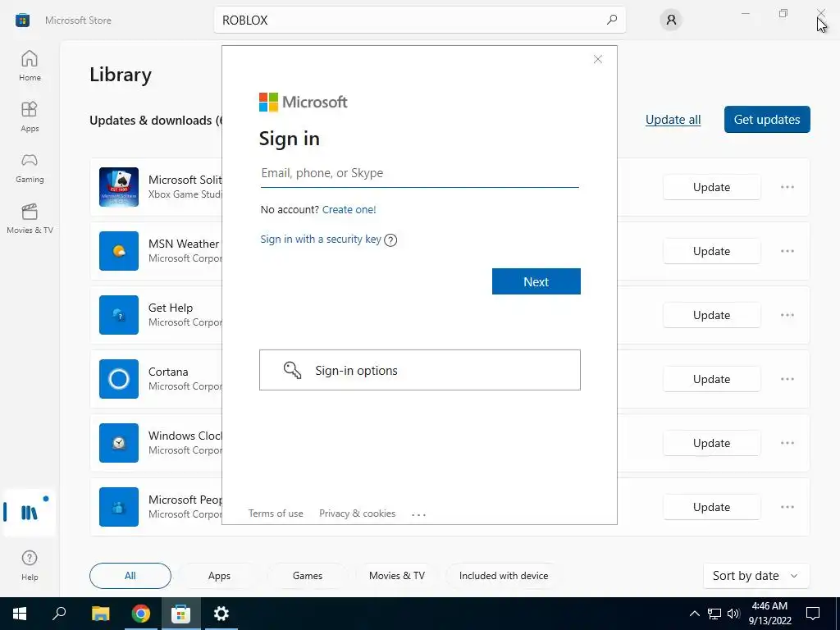Open more options for Get Help
This screenshot has width=840, height=630.
[x=787, y=315]
